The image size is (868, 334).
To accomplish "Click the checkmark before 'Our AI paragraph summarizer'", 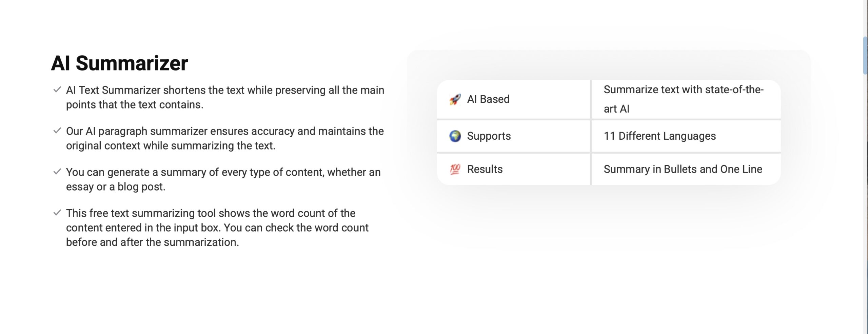I will tap(57, 131).
